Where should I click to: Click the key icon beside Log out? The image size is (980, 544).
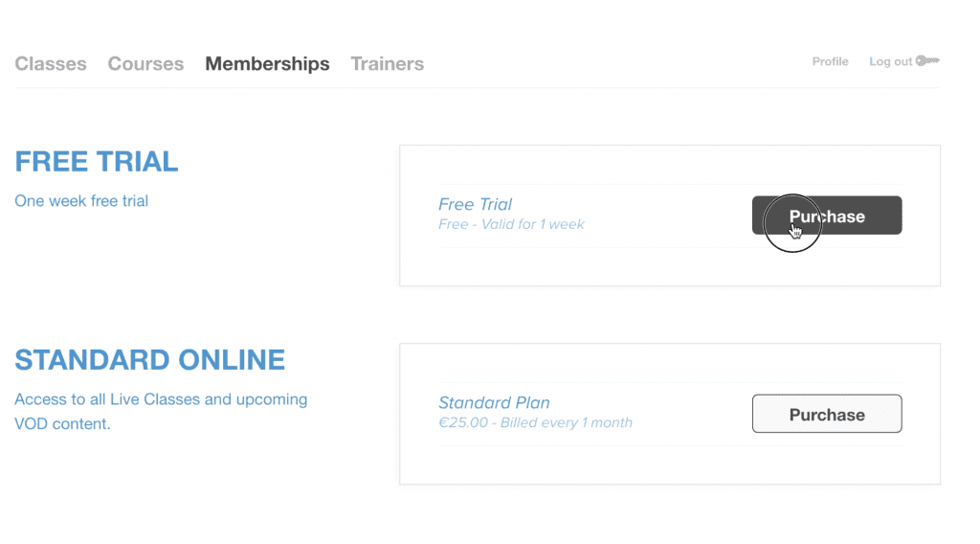click(x=927, y=60)
